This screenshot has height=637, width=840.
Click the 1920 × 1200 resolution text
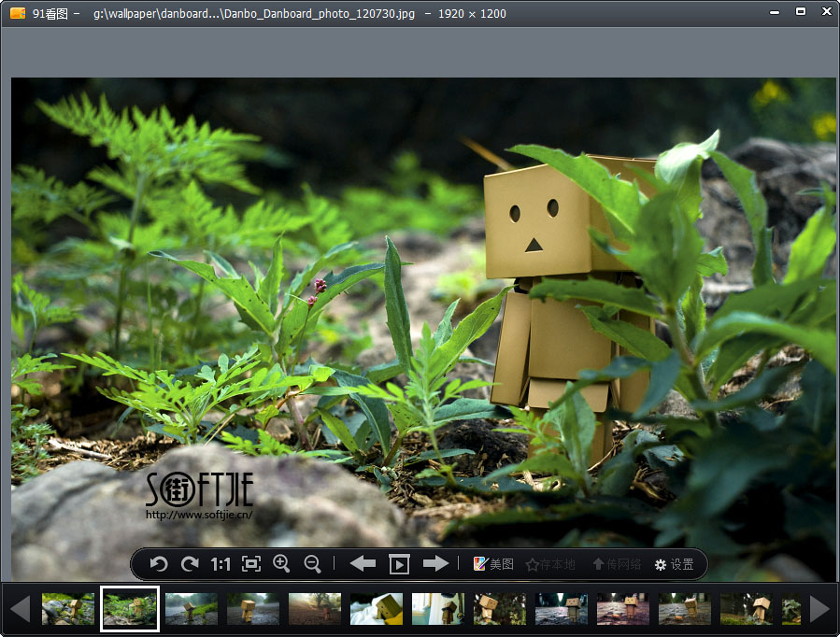click(472, 13)
